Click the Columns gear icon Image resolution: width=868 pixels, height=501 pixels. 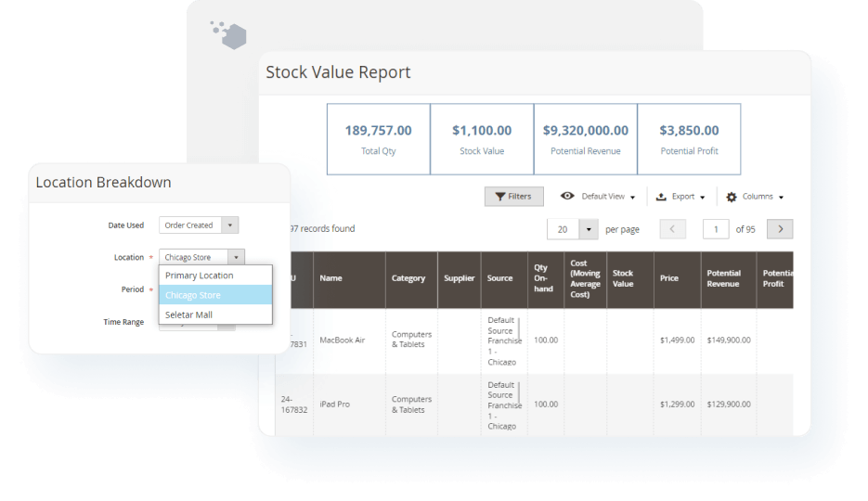pos(732,197)
